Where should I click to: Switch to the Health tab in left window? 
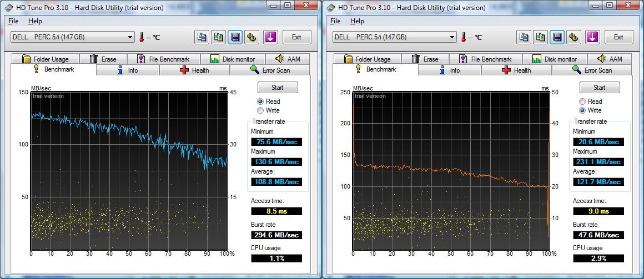click(x=194, y=70)
